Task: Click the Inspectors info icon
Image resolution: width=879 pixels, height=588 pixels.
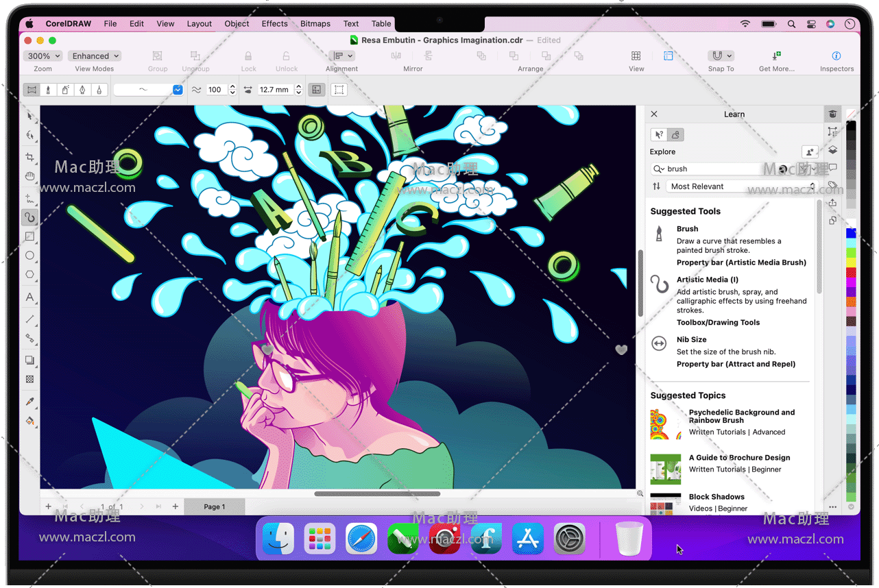Action: click(x=836, y=56)
